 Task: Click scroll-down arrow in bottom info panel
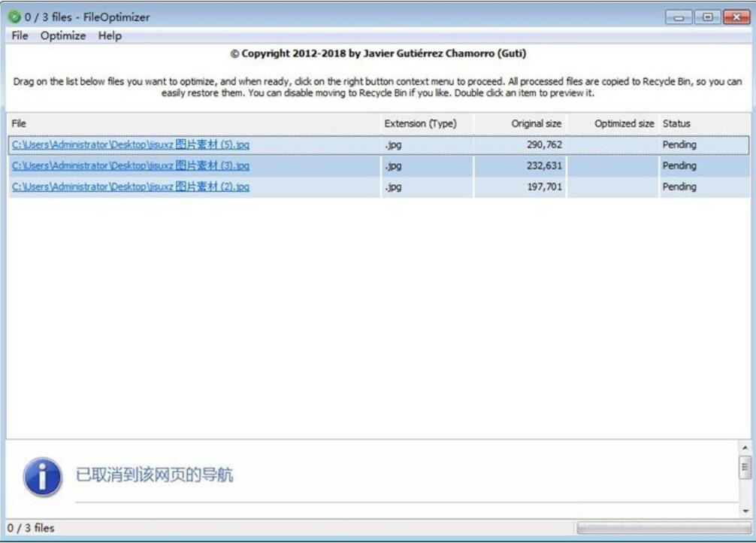745,511
